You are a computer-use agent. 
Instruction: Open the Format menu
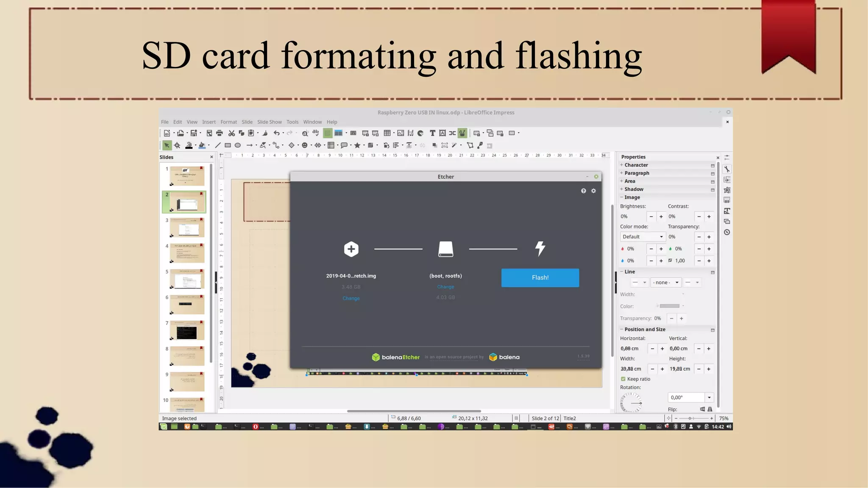(x=229, y=122)
